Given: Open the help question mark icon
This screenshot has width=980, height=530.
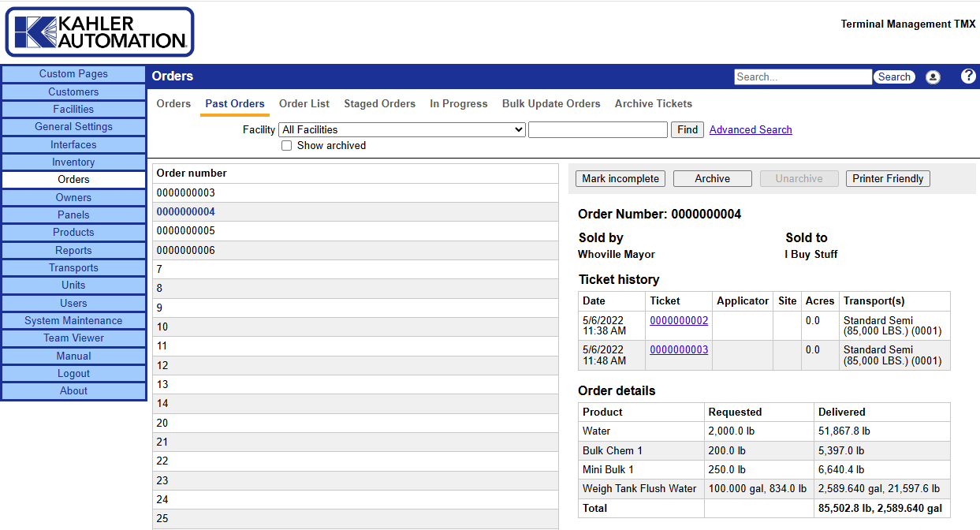Looking at the screenshot, I should tap(968, 76).
